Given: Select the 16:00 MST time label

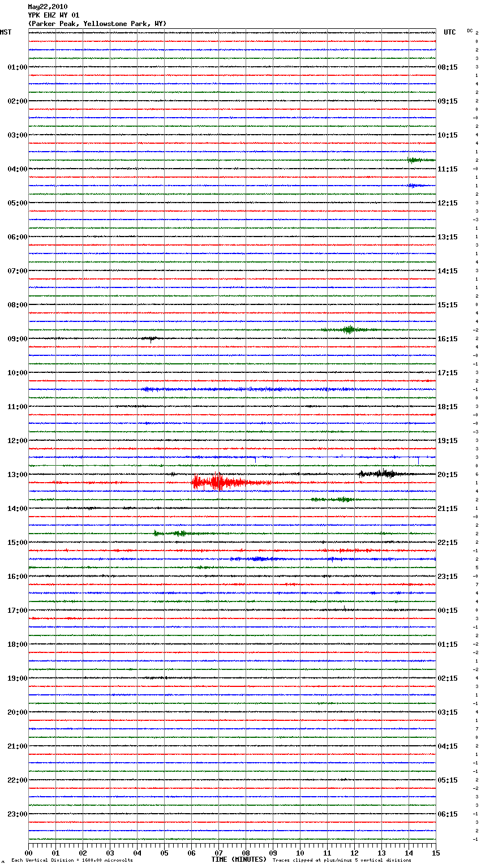Looking at the screenshot, I should pos(18,577).
